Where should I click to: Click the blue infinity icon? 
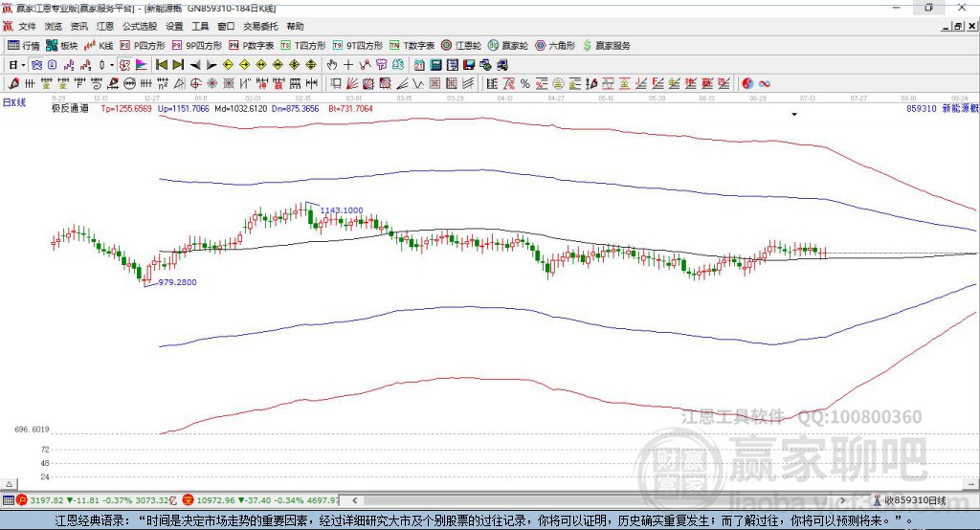pyautogui.click(x=764, y=84)
